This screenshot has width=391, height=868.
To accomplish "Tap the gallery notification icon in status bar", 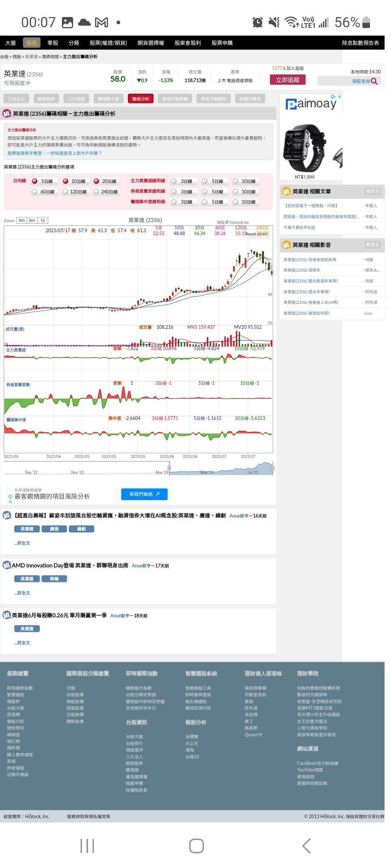I will pos(68,22).
